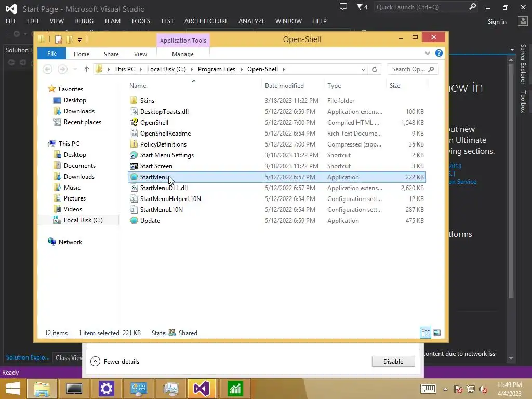Viewport: 532px width, 399px height.
Task: Click the DesktopToasts.dll file icon
Action: tap(134, 111)
